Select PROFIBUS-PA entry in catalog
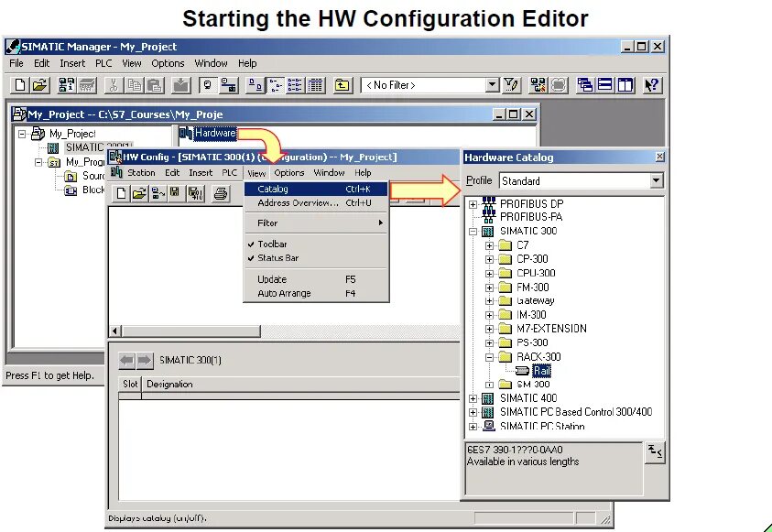Image resolution: width=772 pixels, height=532 pixels. (531, 217)
